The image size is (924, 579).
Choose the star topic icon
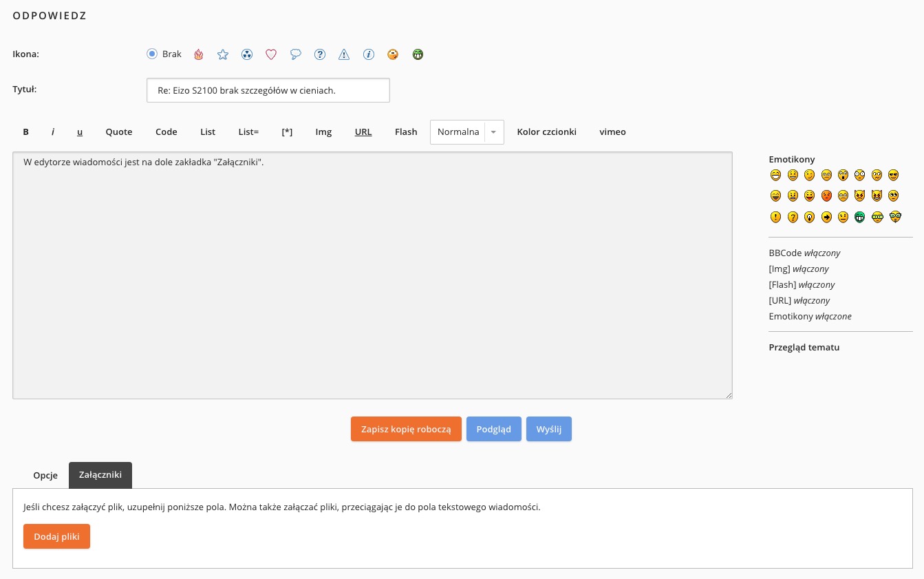pyautogui.click(x=223, y=54)
